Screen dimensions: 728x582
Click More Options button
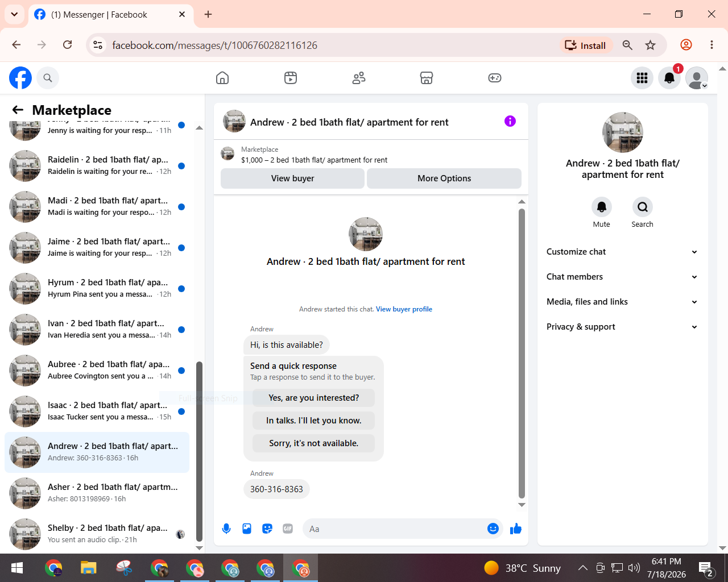(x=444, y=178)
